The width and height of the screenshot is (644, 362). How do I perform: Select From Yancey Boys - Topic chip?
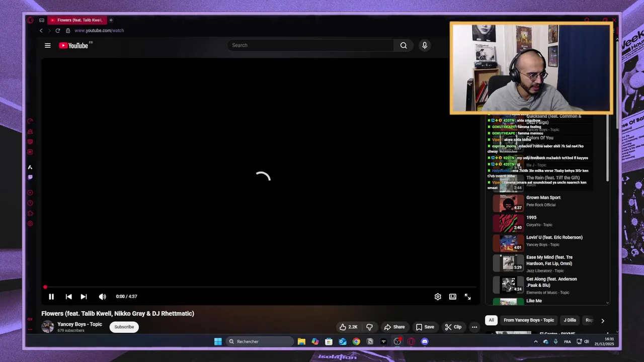529,320
